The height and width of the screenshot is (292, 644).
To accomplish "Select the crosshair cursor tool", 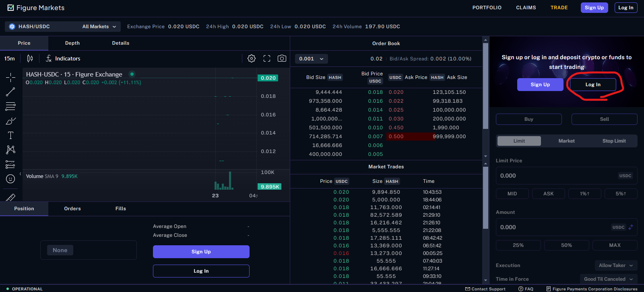I will point(10,77).
